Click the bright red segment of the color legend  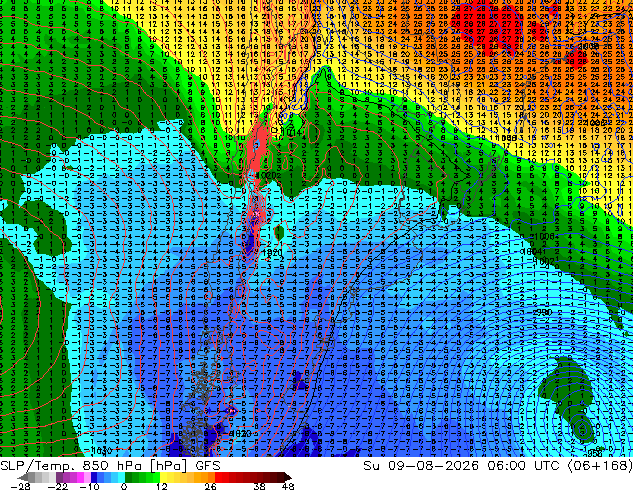(x=218, y=477)
